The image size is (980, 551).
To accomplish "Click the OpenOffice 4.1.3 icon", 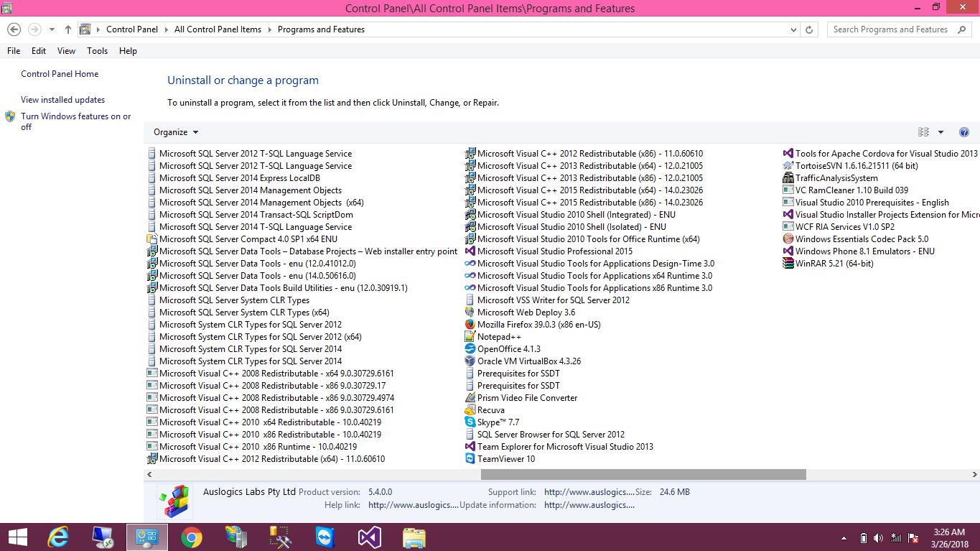I will coord(470,349).
